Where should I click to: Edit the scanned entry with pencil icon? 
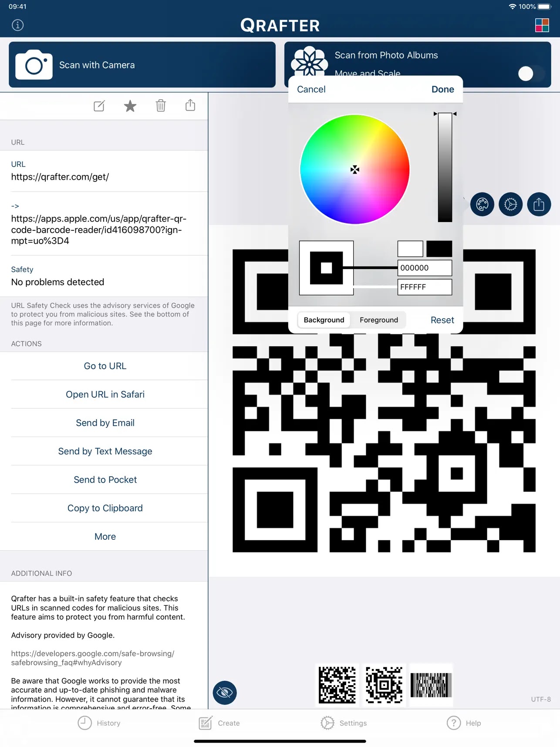coord(99,106)
